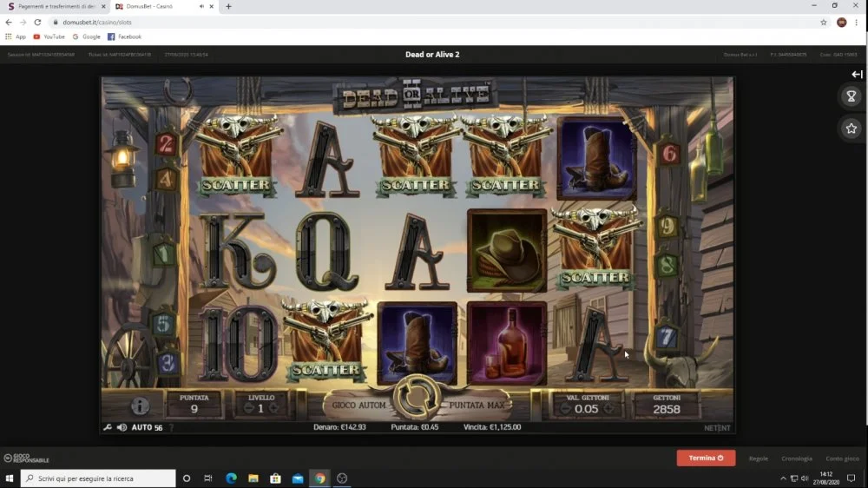
Task: Open the Mail app from the taskbar
Action: click(298, 478)
